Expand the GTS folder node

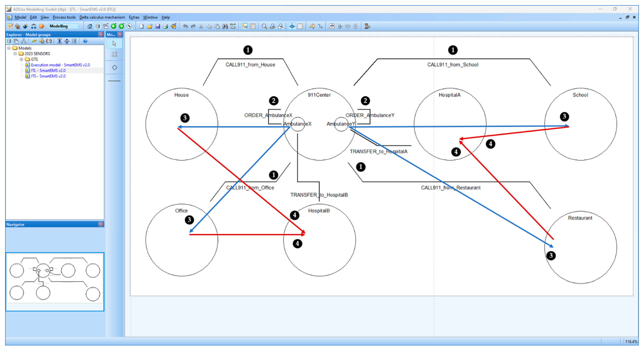click(21, 59)
